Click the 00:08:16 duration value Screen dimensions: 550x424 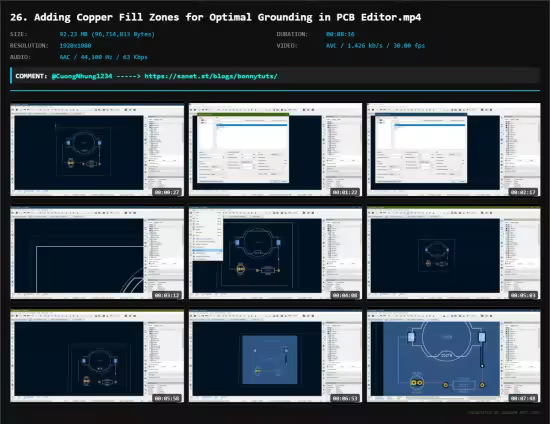tap(340, 34)
